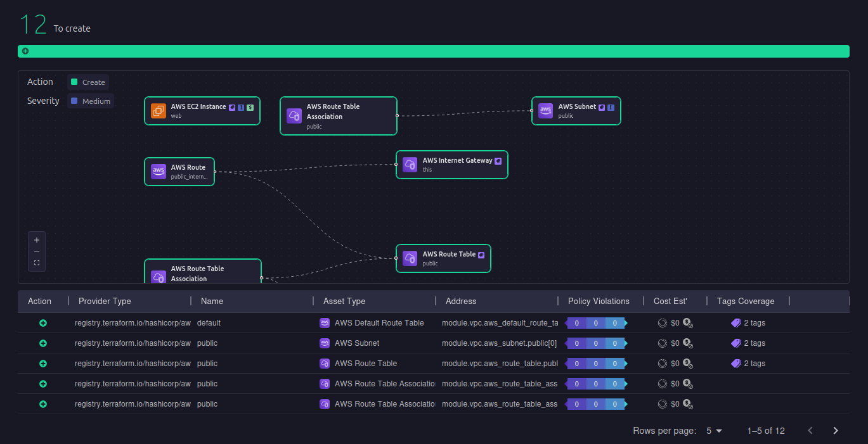The image size is (868, 444).
Task: Click the green To create progress bar
Action: pyautogui.click(x=434, y=51)
